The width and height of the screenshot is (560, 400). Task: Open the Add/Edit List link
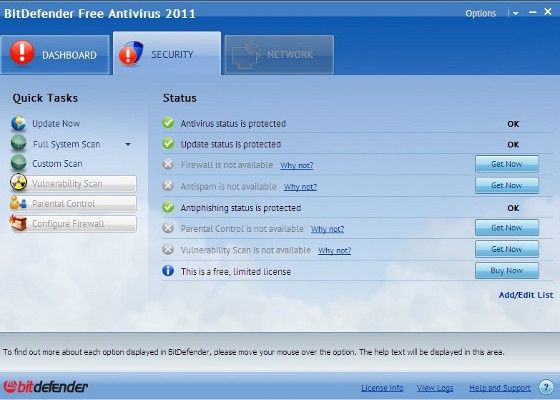coord(526,295)
